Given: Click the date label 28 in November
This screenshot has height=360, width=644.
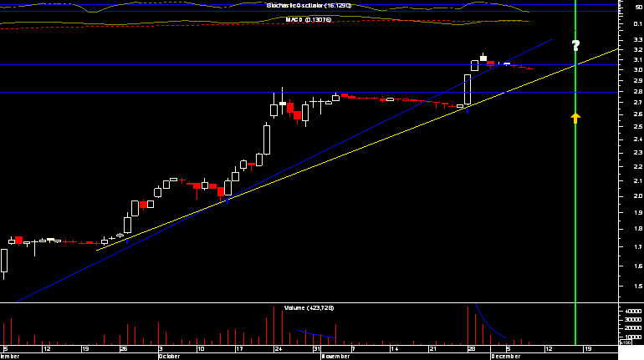Looking at the screenshot, I should coord(472,349).
